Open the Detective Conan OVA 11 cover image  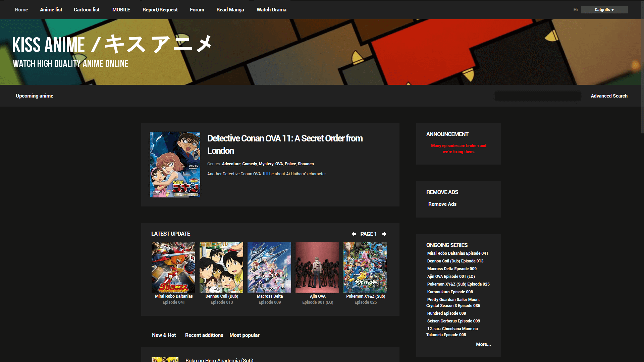tap(175, 165)
